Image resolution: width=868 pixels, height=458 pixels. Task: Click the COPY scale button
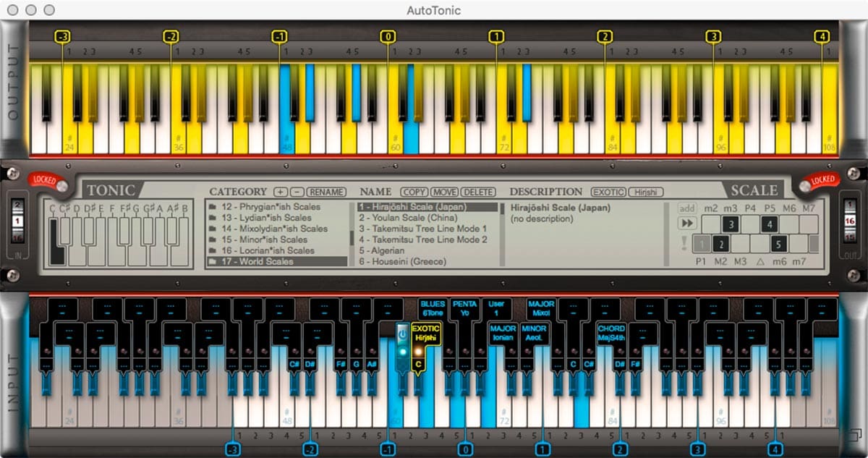(x=413, y=192)
